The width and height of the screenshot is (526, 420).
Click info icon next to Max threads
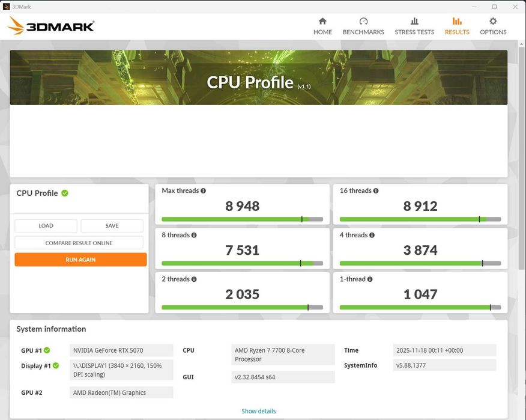tap(204, 190)
